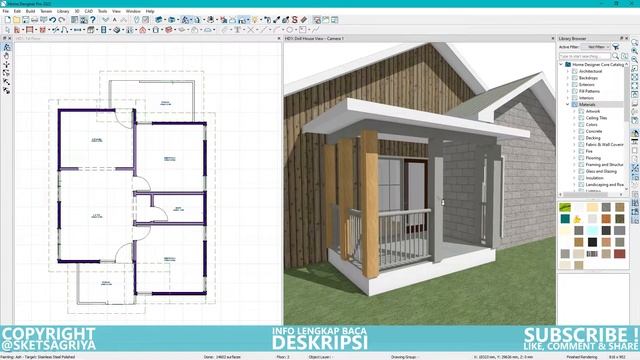Open a plan with the folder icon

[x=16, y=20]
